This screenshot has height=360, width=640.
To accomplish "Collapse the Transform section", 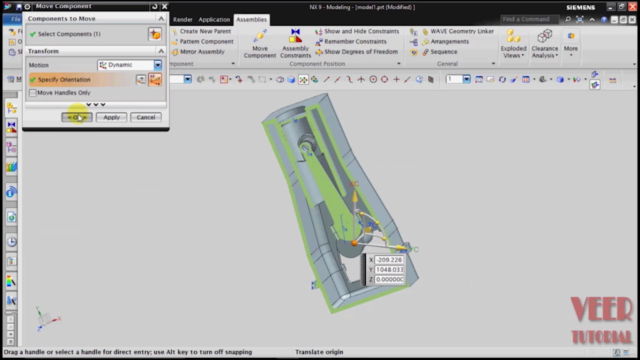I will pos(161,51).
